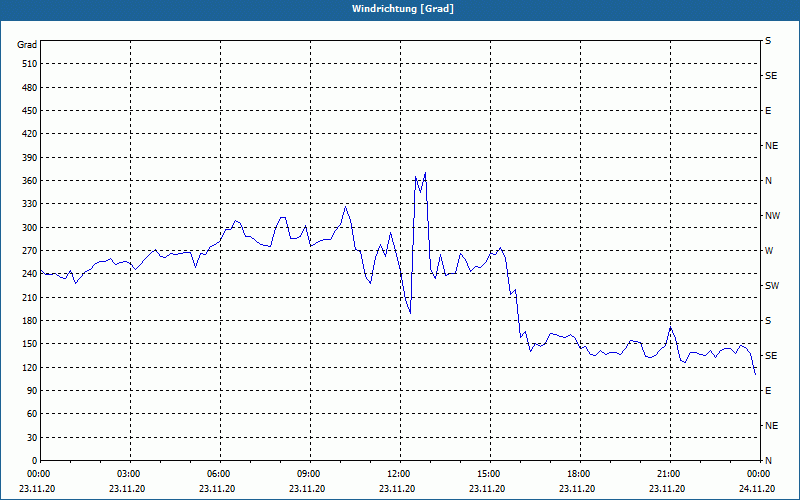The height and width of the screenshot is (500, 800).
Task: Click the 24.11.20 date label
Action: pyautogui.click(x=757, y=489)
